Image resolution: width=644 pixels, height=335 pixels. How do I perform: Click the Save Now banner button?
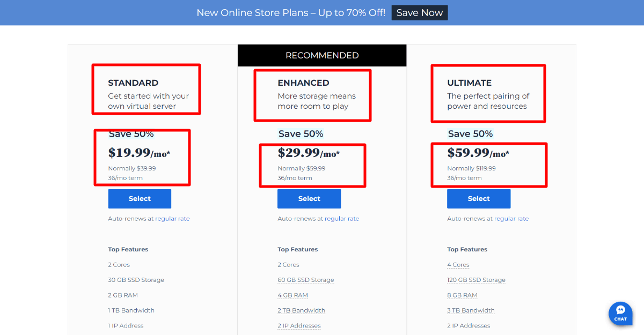pos(419,13)
